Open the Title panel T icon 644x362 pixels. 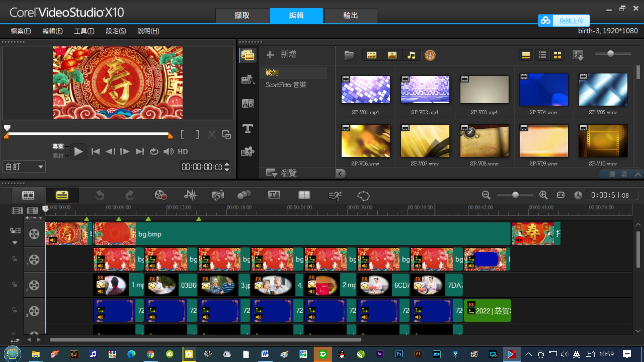click(x=248, y=128)
